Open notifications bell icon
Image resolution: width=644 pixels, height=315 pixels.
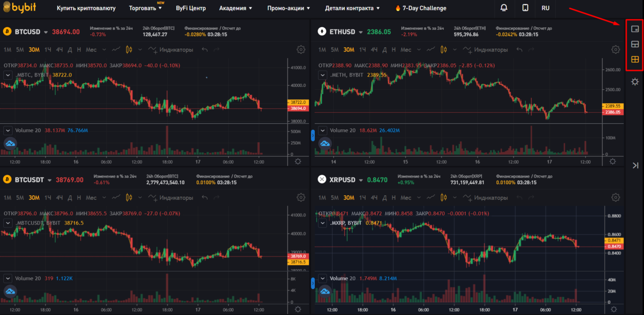pos(504,8)
